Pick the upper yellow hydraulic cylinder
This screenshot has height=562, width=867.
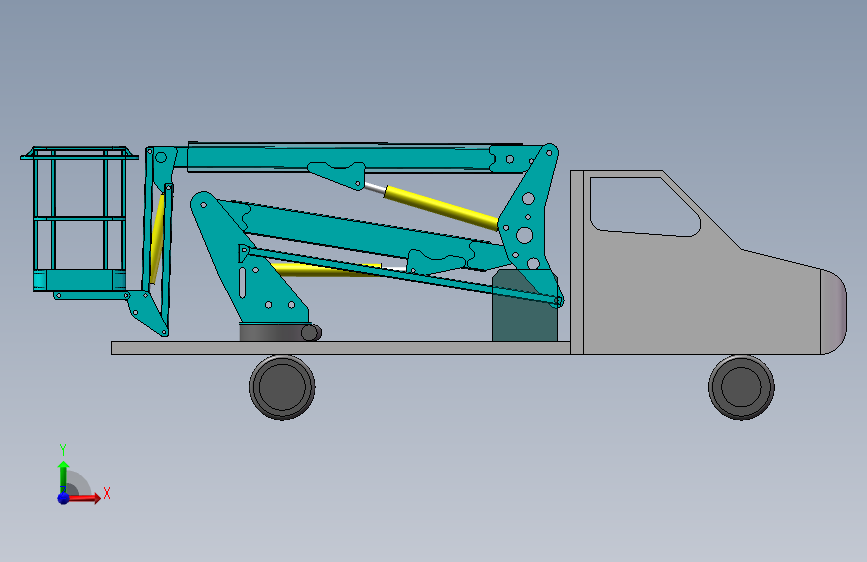pos(441,208)
